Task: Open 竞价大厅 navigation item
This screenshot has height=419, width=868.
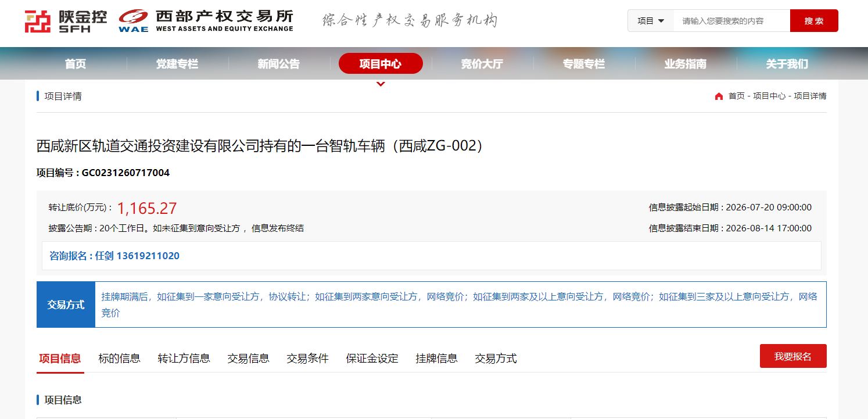Action: 482,64
